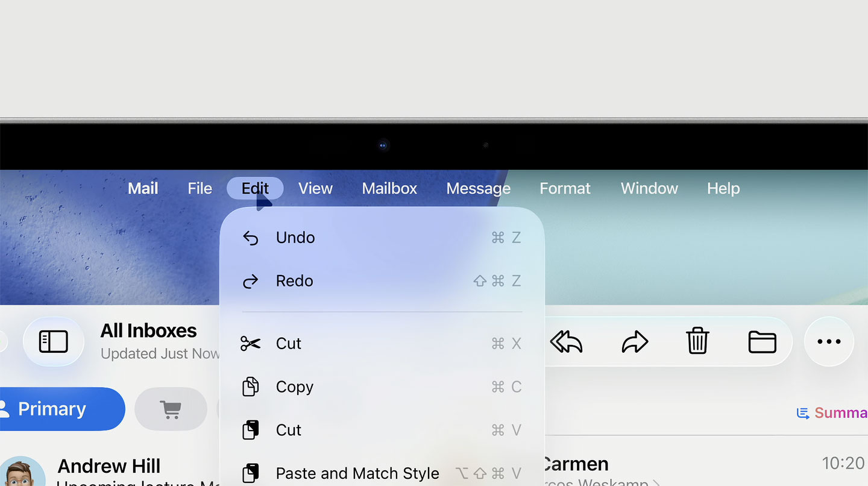Select Cut with the ⌘X shortcut
The height and width of the screenshot is (486, 868).
pyautogui.click(x=382, y=344)
